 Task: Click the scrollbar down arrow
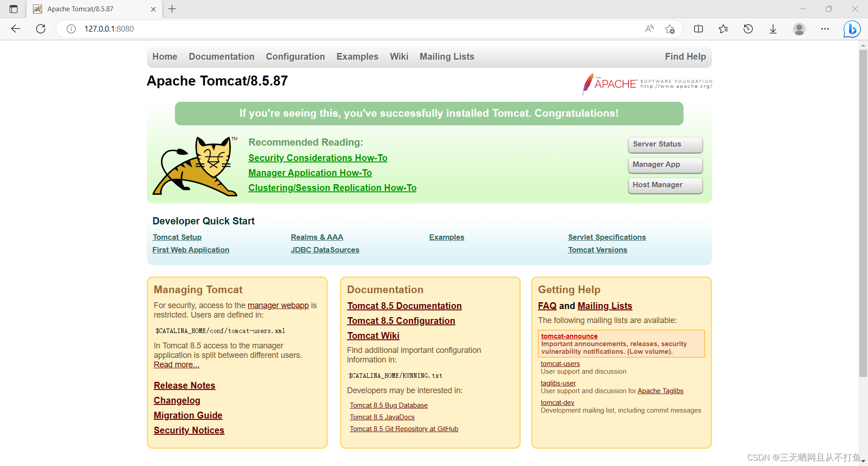coord(863,461)
